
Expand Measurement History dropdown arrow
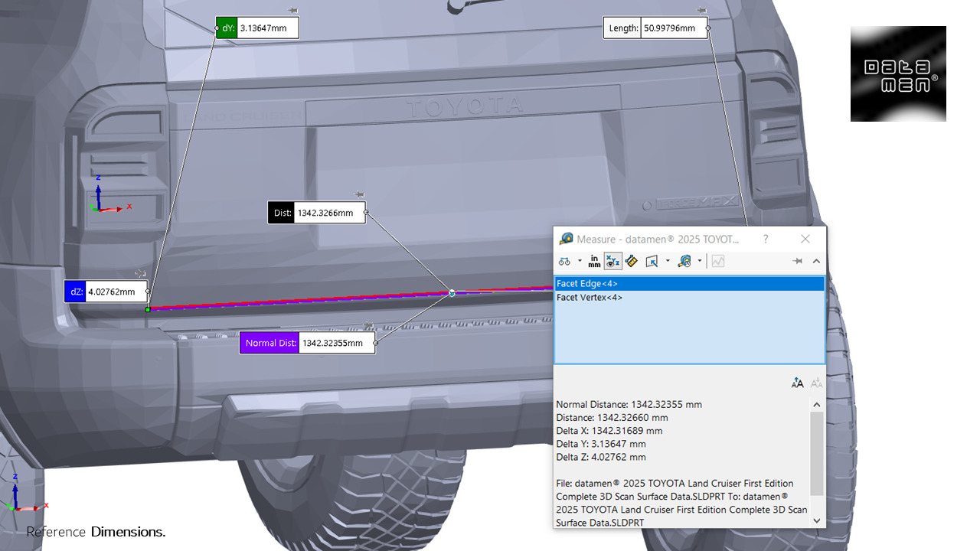[700, 261]
